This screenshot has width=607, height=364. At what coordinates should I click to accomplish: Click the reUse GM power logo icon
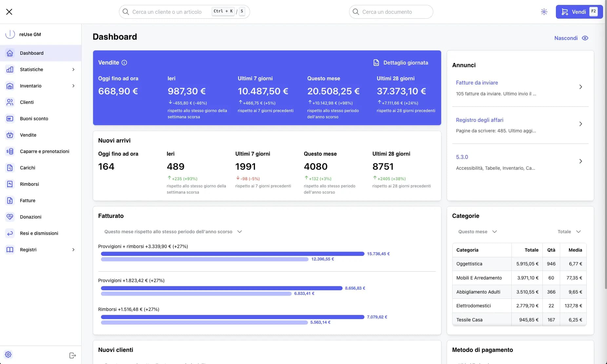point(10,34)
